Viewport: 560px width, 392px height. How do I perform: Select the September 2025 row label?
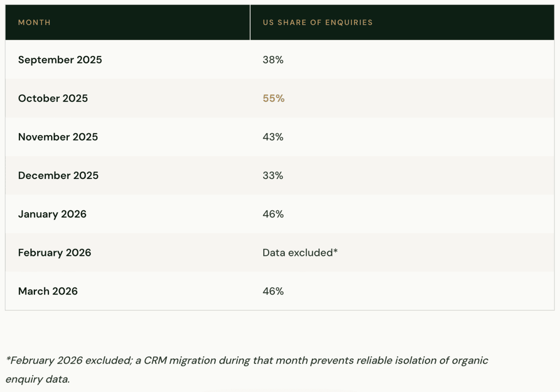point(60,60)
